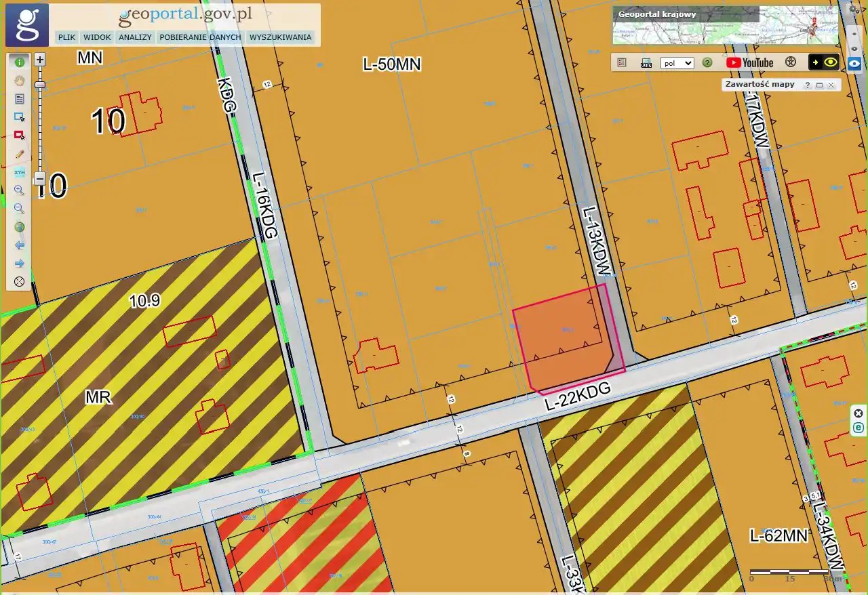The image size is (868, 595).
Task: Maximize the Zawartość mapy panel
Action: [819, 85]
